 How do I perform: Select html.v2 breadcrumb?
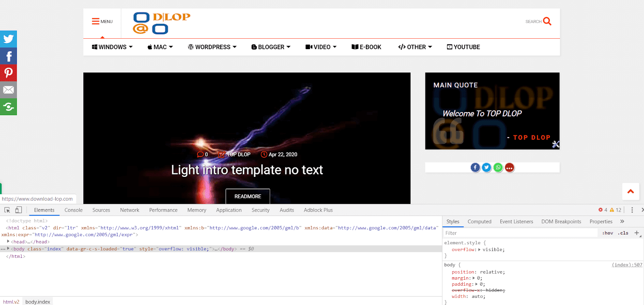pos(11,302)
